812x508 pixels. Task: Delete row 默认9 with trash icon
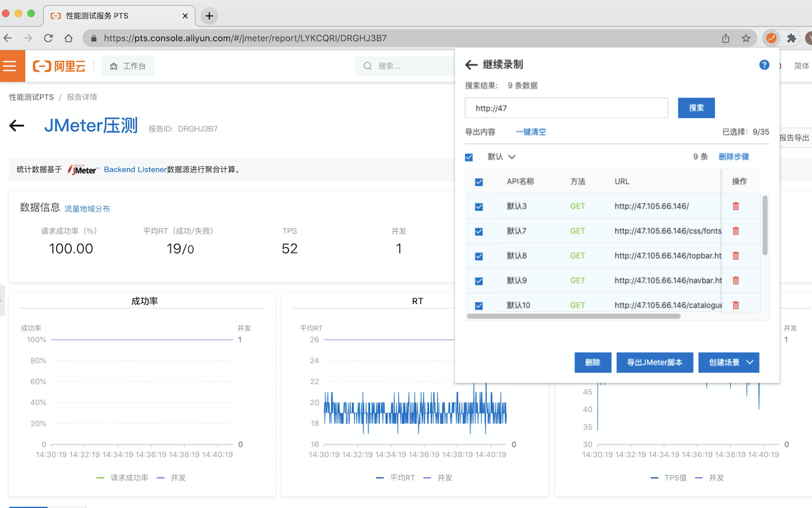(736, 281)
